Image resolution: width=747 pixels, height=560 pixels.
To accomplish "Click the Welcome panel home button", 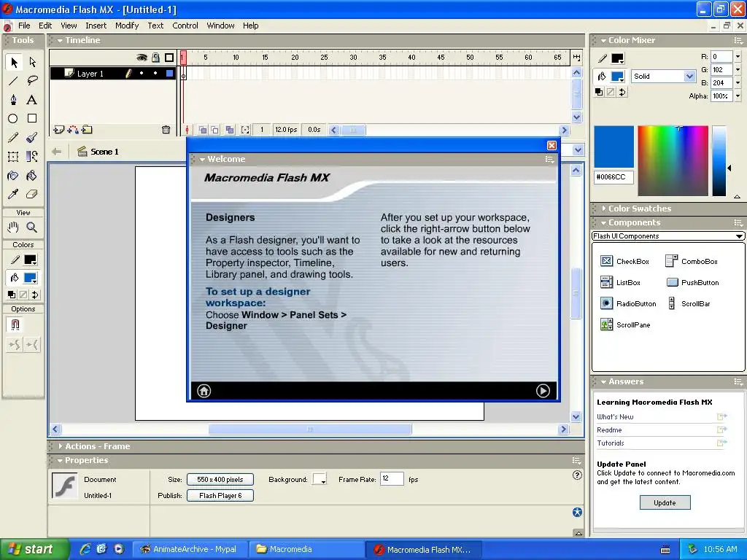I will point(204,391).
